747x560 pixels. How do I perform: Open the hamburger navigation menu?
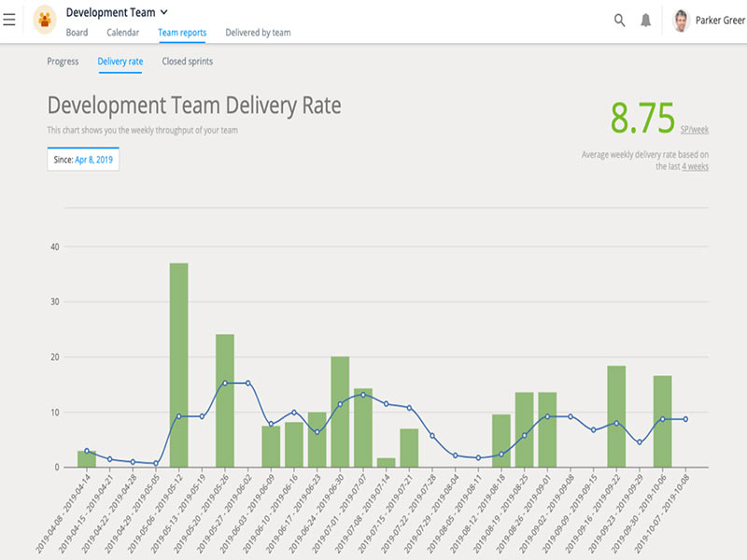[x=9, y=20]
